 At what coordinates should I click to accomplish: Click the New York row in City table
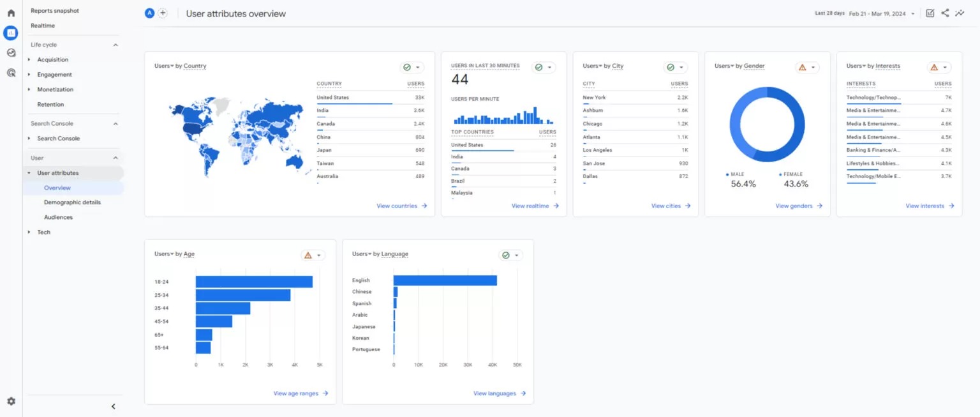(x=635, y=98)
